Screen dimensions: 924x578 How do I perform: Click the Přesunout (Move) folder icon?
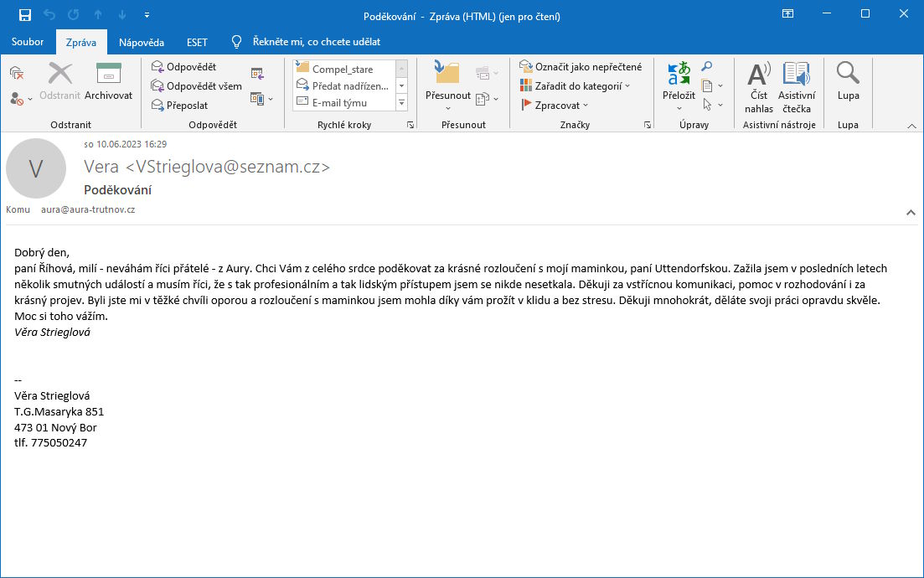pyautogui.click(x=447, y=75)
